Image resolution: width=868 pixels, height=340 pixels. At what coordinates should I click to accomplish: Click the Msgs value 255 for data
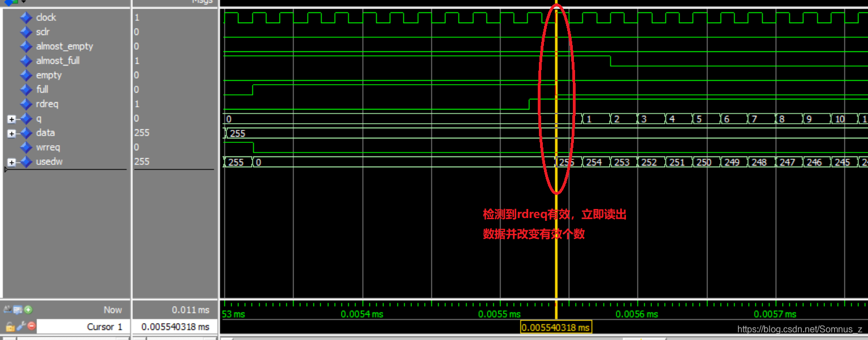142,133
